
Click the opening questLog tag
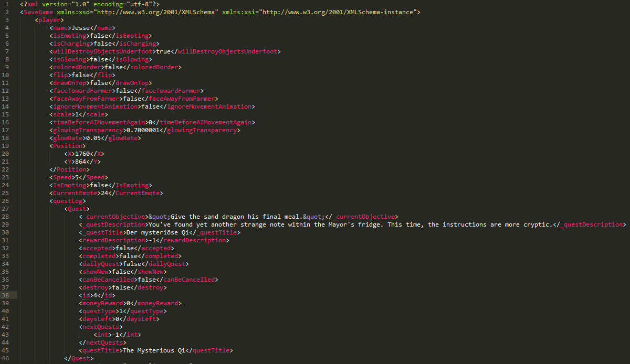tap(68, 201)
